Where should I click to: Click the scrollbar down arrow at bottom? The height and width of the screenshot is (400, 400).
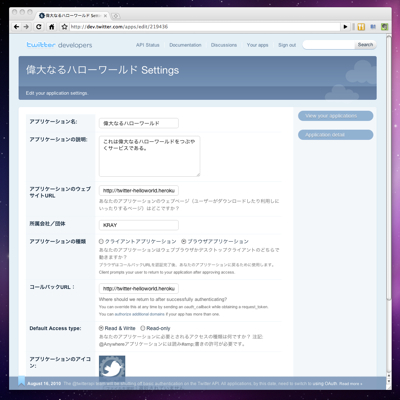[388, 382]
